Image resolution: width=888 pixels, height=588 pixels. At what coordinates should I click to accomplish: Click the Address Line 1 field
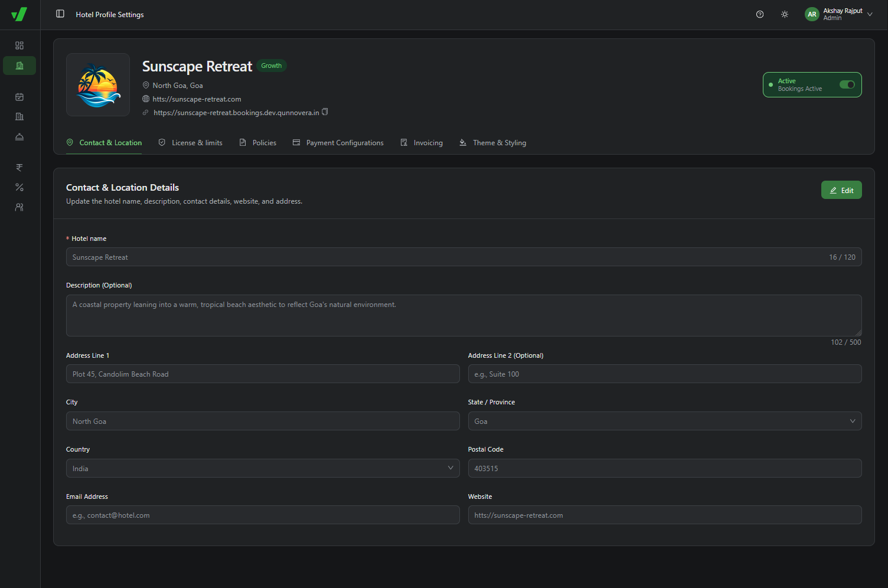click(x=263, y=374)
